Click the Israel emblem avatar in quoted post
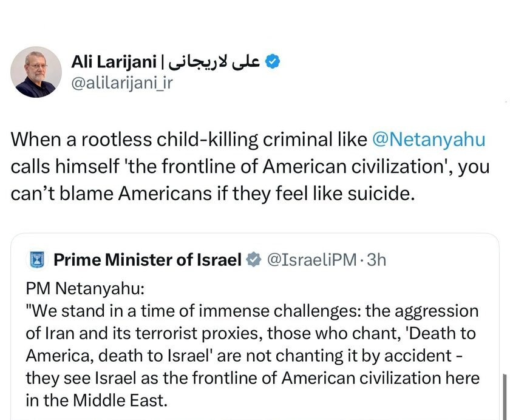The width and height of the screenshot is (510, 420). point(36,260)
